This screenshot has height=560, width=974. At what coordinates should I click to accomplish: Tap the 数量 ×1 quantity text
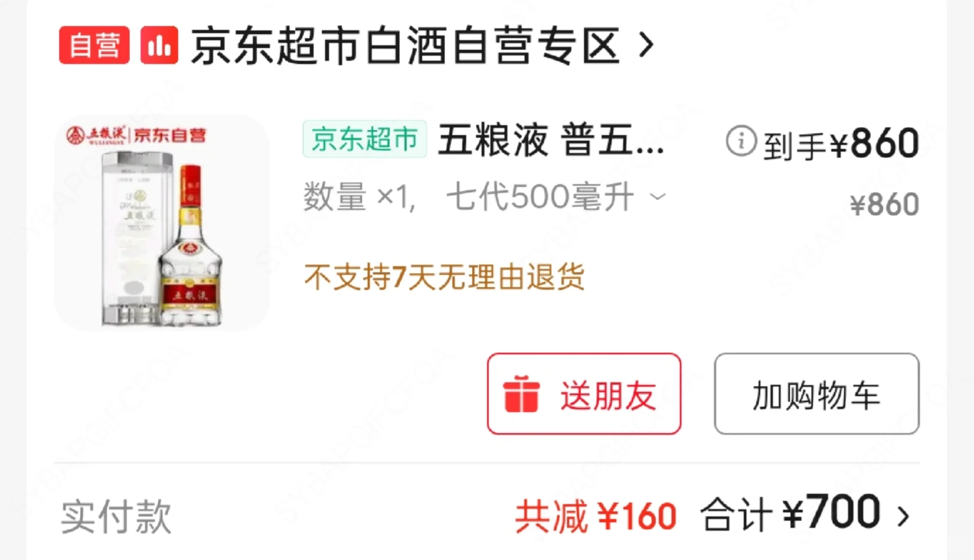[x=360, y=197]
